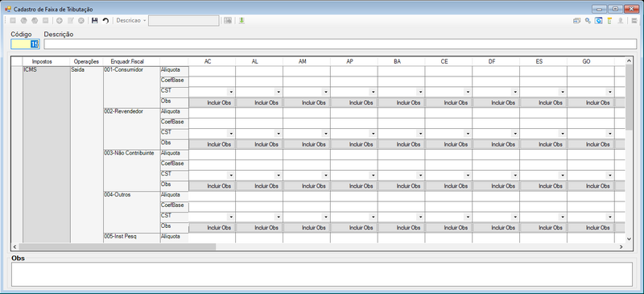Open CST dropdown for 004-Outros under GO
The width and height of the screenshot is (644, 294).
pyautogui.click(x=610, y=217)
